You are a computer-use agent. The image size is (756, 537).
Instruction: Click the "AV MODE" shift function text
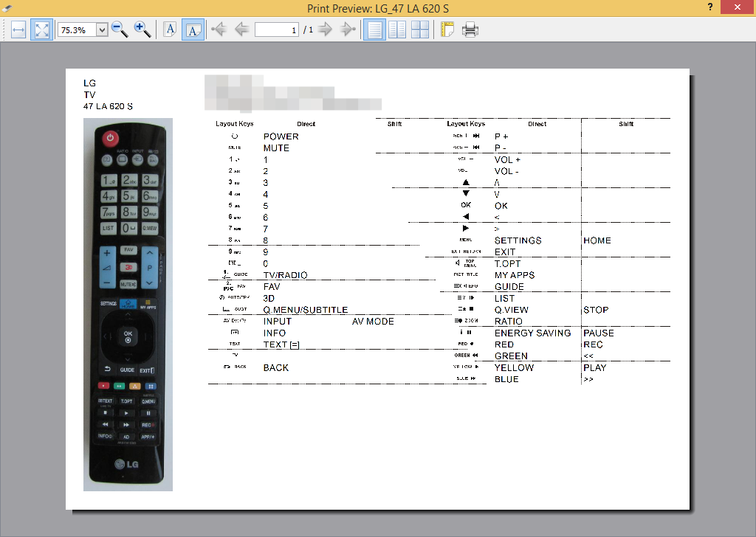(373, 321)
